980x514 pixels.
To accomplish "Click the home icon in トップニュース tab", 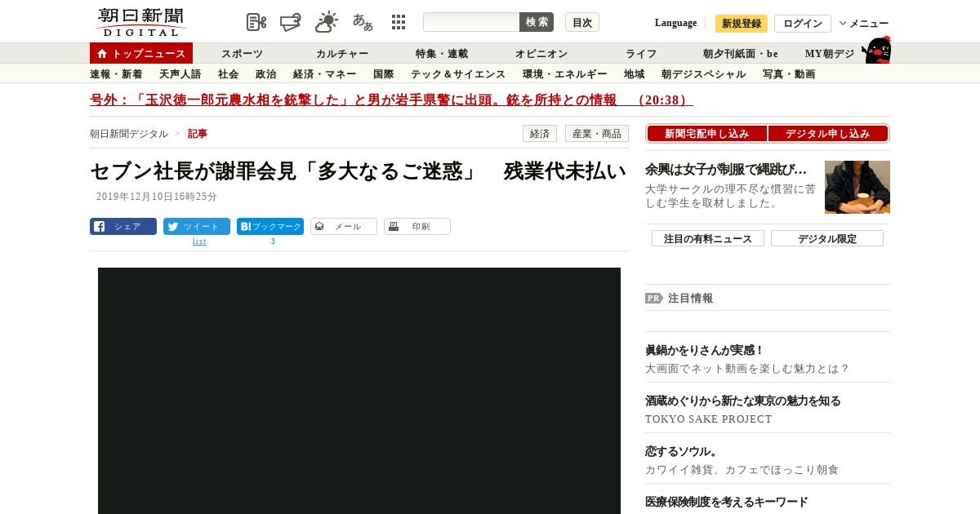I will [x=102, y=54].
